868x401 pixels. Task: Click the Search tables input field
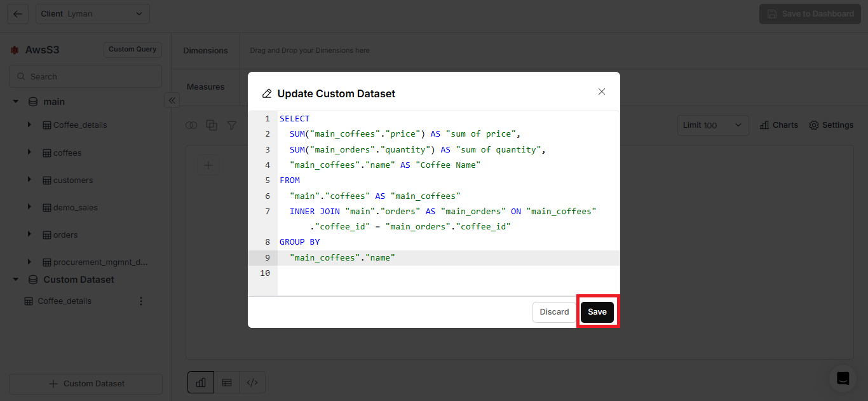[85, 76]
